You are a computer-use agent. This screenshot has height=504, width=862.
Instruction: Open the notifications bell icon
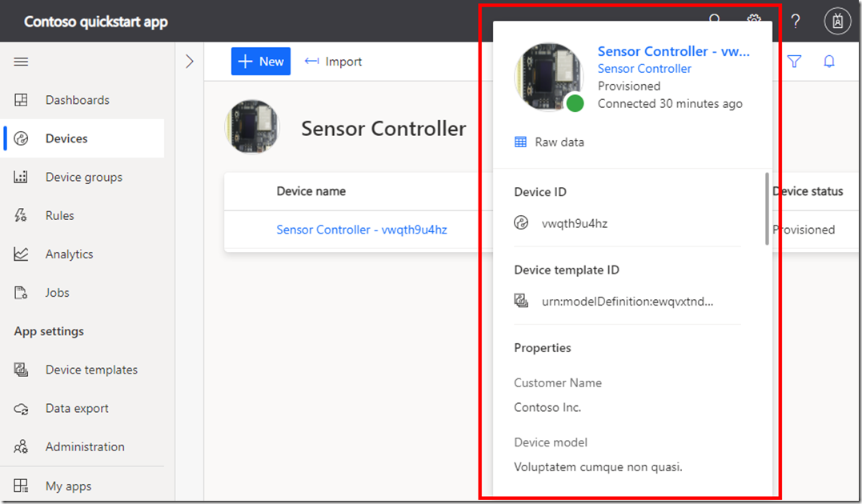coord(829,62)
